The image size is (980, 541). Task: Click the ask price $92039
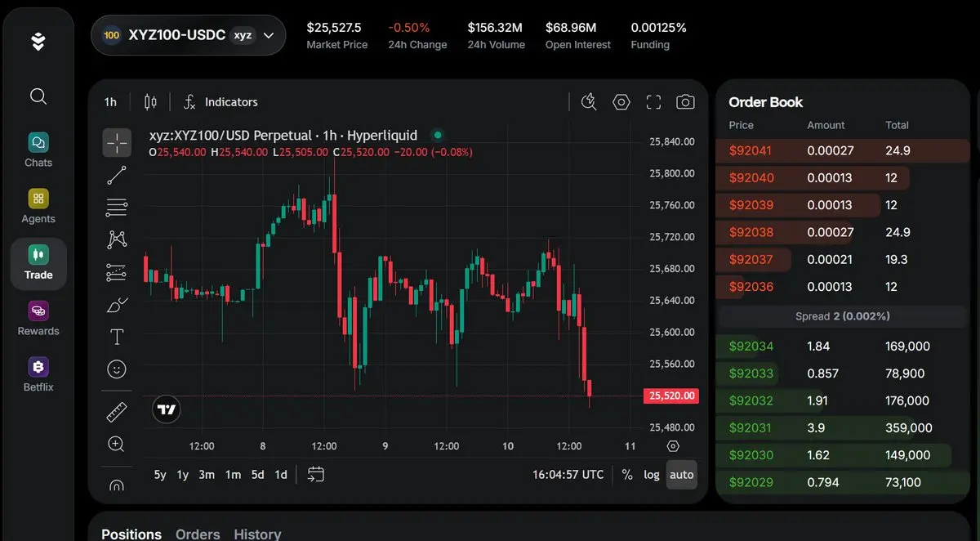[751, 205]
